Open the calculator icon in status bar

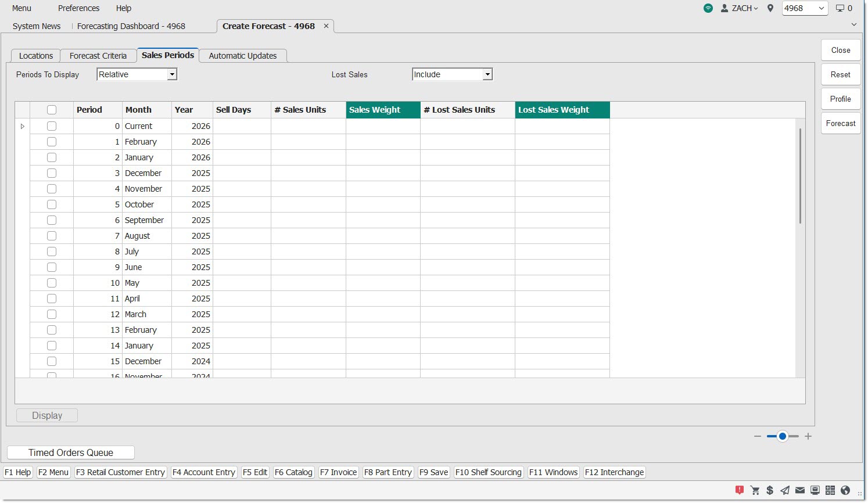(x=830, y=490)
